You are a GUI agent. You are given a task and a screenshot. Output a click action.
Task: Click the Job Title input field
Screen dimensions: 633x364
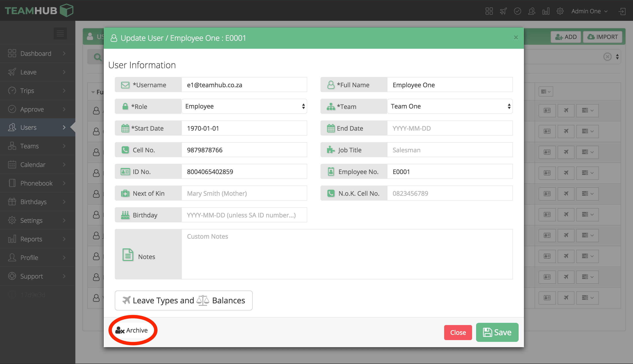[x=450, y=150]
